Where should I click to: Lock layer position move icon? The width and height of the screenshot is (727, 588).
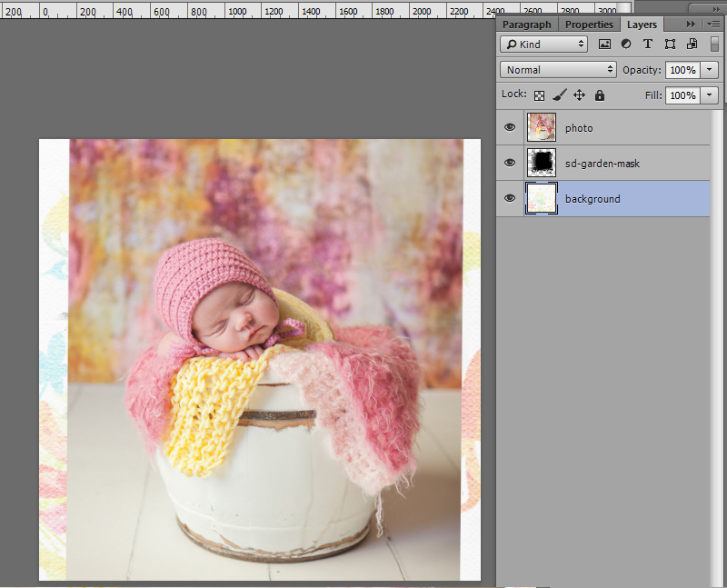pos(579,95)
